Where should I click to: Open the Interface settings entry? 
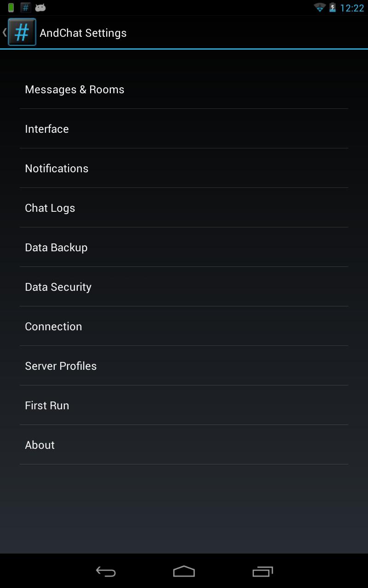click(184, 129)
